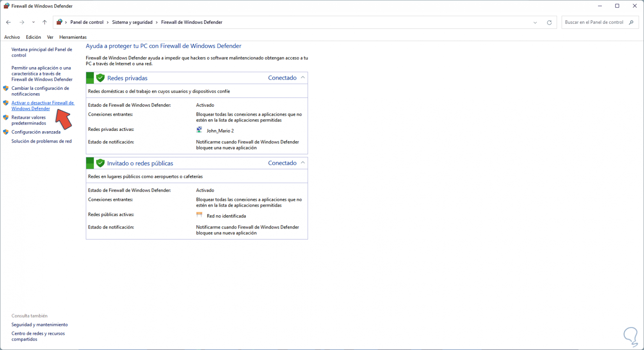
Task: Click shield icon beside Activar o desactivar Firewall
Action: 6,103
